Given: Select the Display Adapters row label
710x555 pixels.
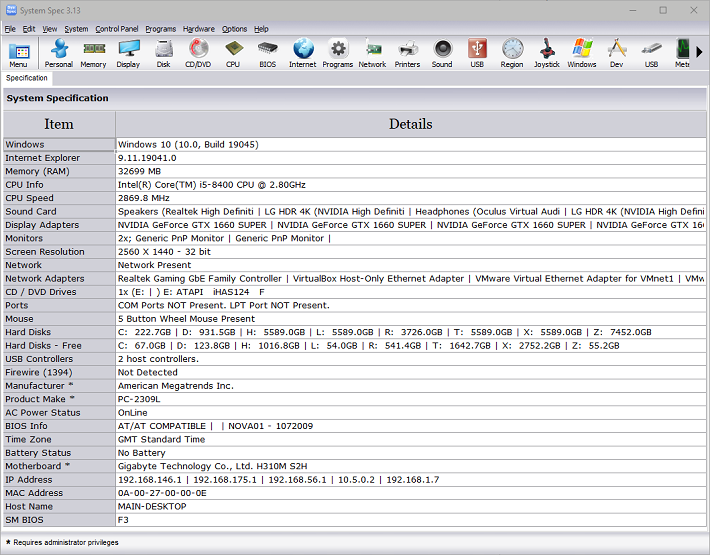Looking at the screenshot, I should 59,225.
